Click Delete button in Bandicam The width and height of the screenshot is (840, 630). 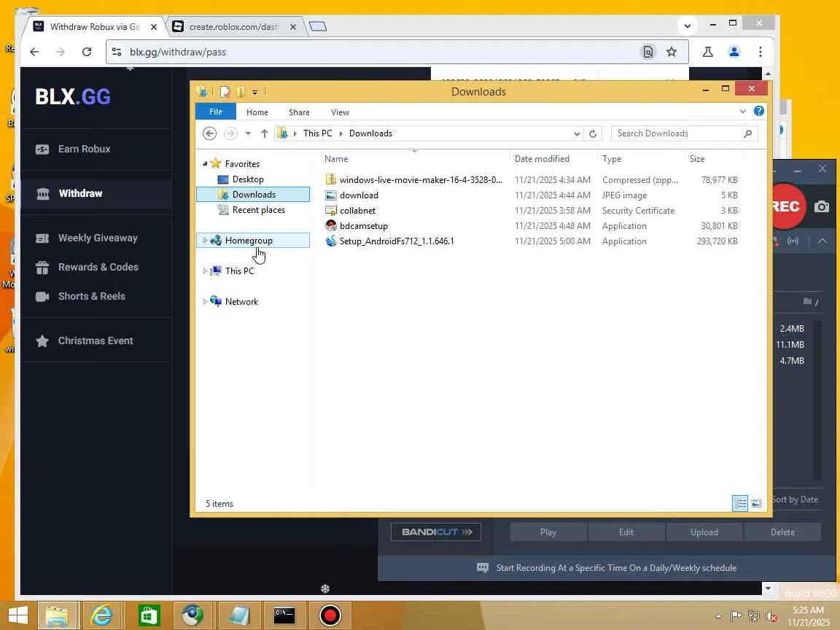pos(782,532)
